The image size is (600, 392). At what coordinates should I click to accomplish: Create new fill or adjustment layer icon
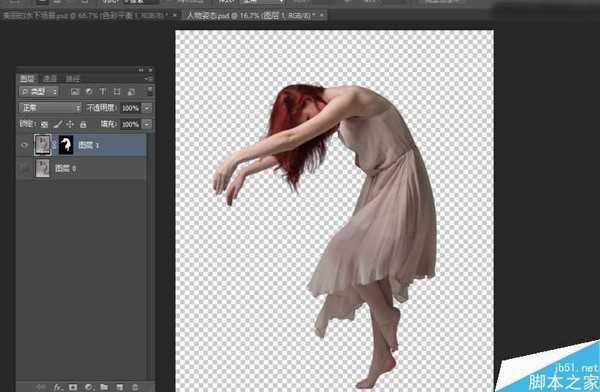[x=89, y=387]
